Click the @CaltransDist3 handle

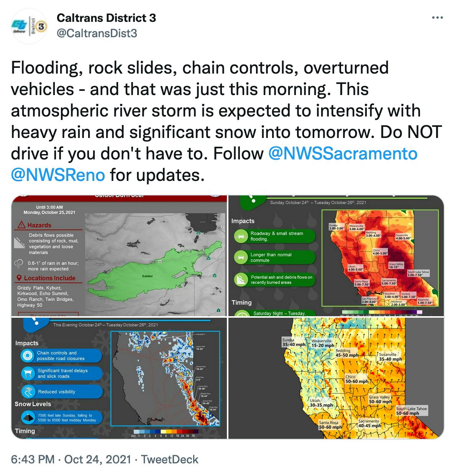(97, 34)
